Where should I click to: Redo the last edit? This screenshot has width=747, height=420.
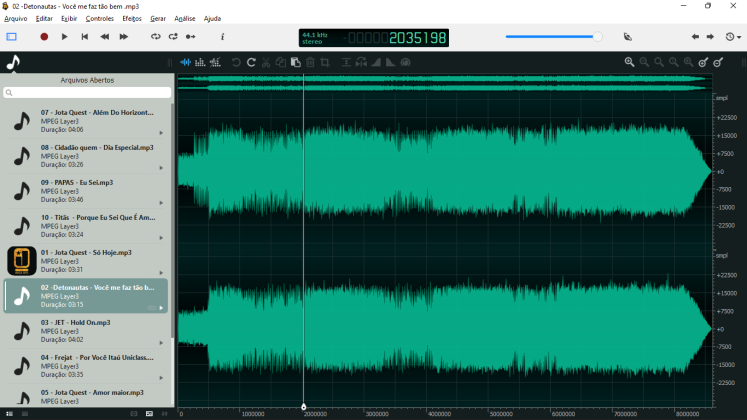point(251,62)
